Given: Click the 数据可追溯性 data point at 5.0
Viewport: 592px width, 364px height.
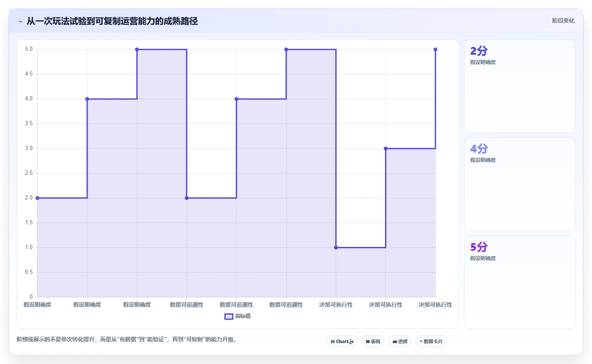Looking at the screenshot, I should (286, 49).
